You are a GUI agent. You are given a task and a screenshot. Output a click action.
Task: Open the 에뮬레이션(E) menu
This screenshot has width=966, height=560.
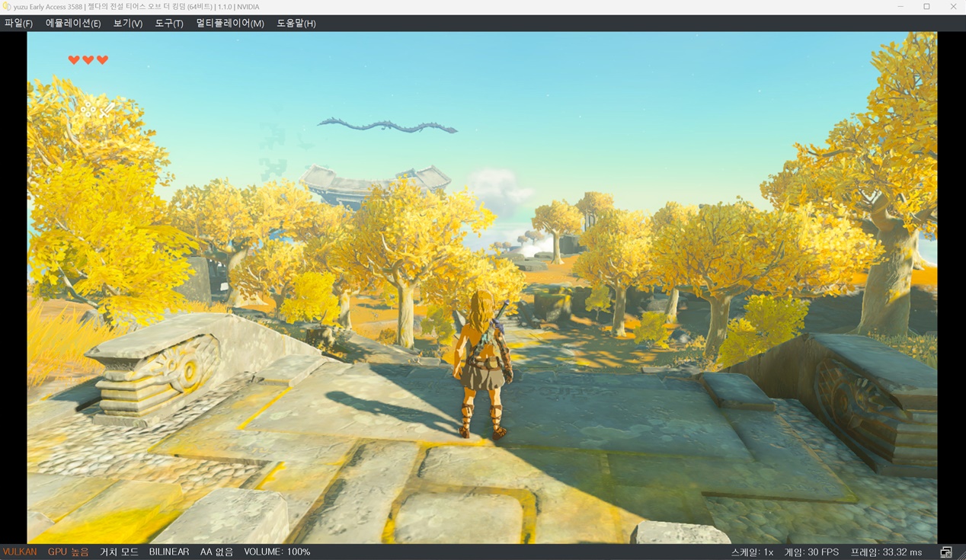(73, 24)
